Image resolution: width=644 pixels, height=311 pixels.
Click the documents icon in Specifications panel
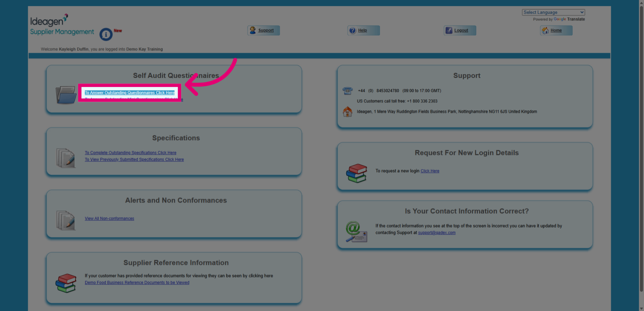pos(66,158)
